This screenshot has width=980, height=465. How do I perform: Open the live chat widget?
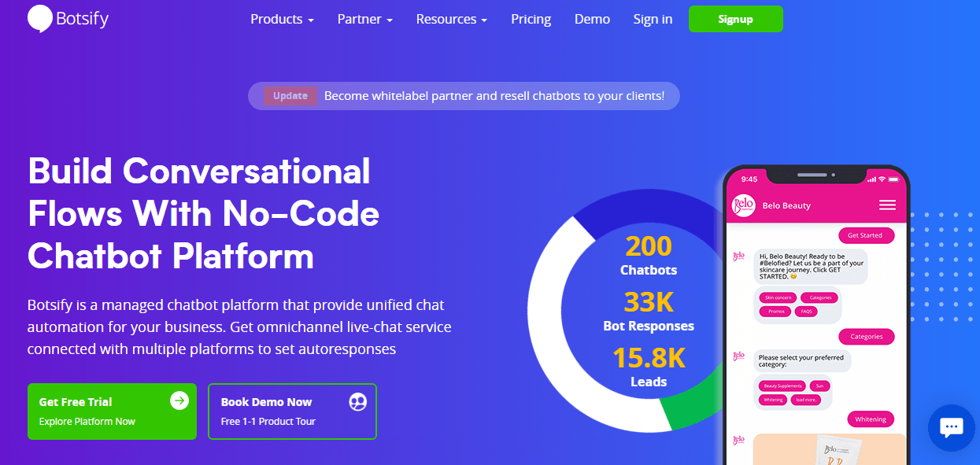[x=952, y=428]
